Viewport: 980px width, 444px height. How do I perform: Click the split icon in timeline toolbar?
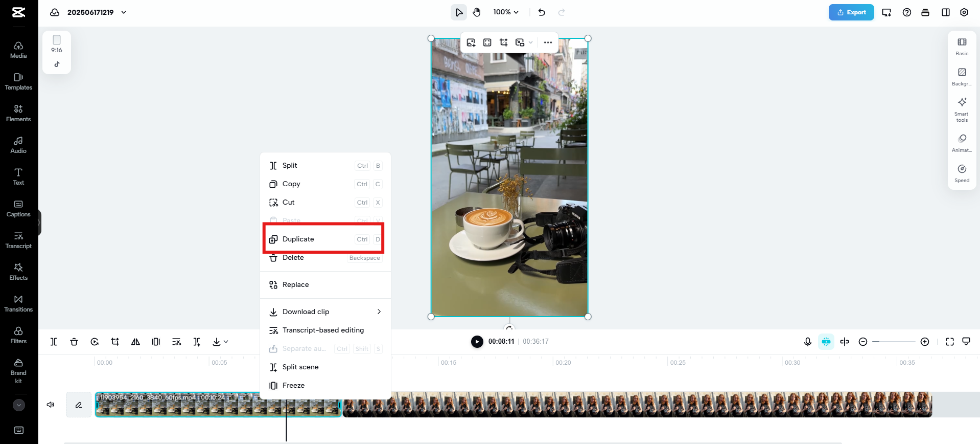[x=54, y=342]
